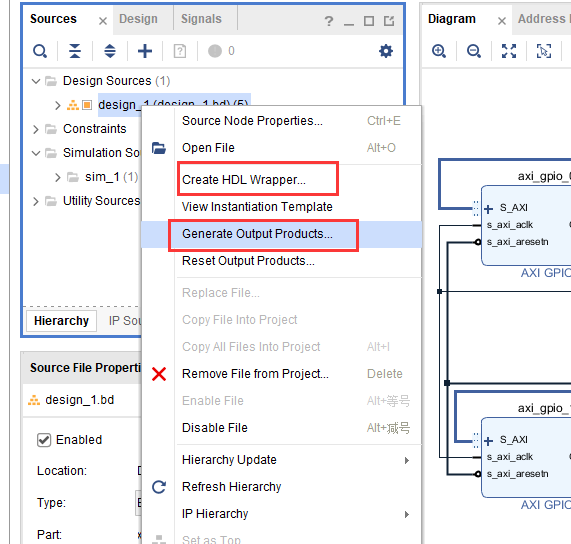The image size is (571, 544).
Task: Fit the diagram to the window
Action: click(x=509, y=51)
